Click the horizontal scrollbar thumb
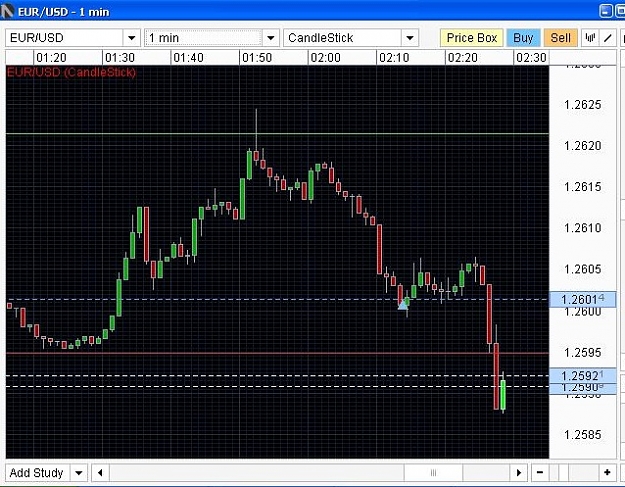The height and width of the screenshot is (487, 625). pos(433,473)
